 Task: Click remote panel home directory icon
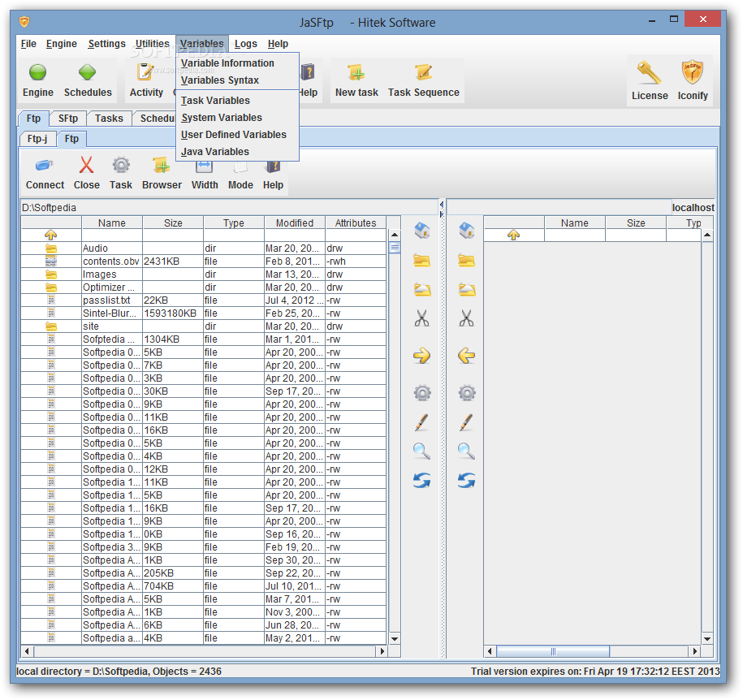click(467, 231)
